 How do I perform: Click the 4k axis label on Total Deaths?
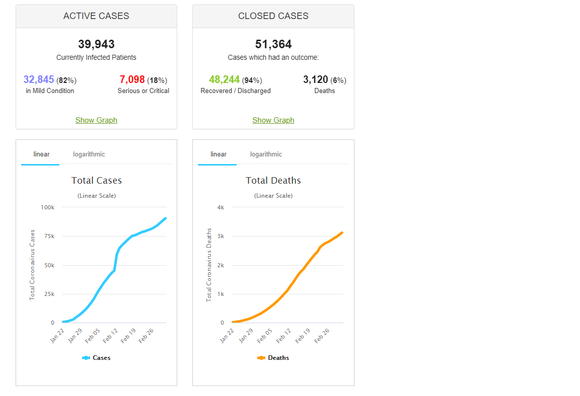pos(221,207)
